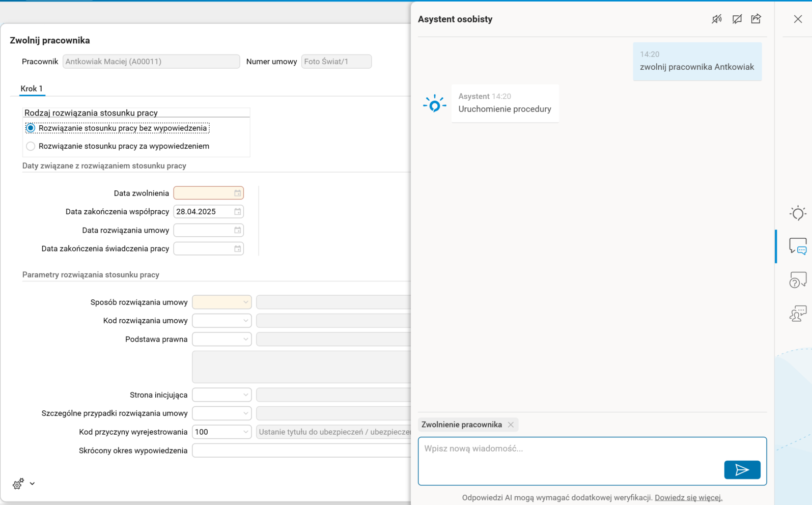This screenshot has height=505, width=812.
Task: Open the Dowiedz się więcej link
Action: click(x=688, y=498)
